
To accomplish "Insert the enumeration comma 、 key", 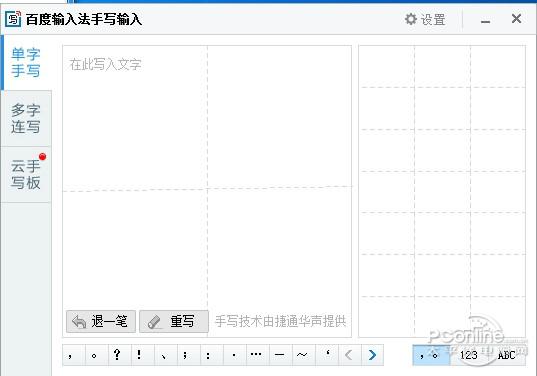I will [166, 355].
